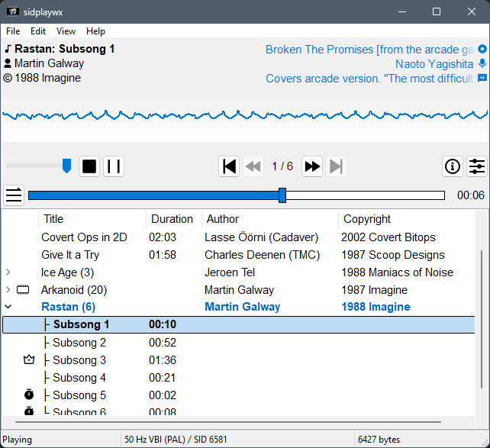This screenshot has width=490, height=448.
Task: Skip to the previous tune icon
Action: [x=228, y=166]
